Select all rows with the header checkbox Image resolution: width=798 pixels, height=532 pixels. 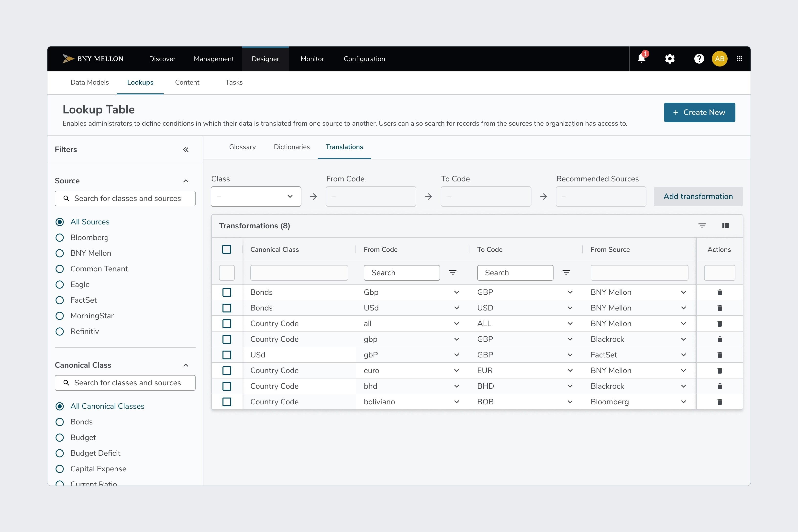pos(227,249)
